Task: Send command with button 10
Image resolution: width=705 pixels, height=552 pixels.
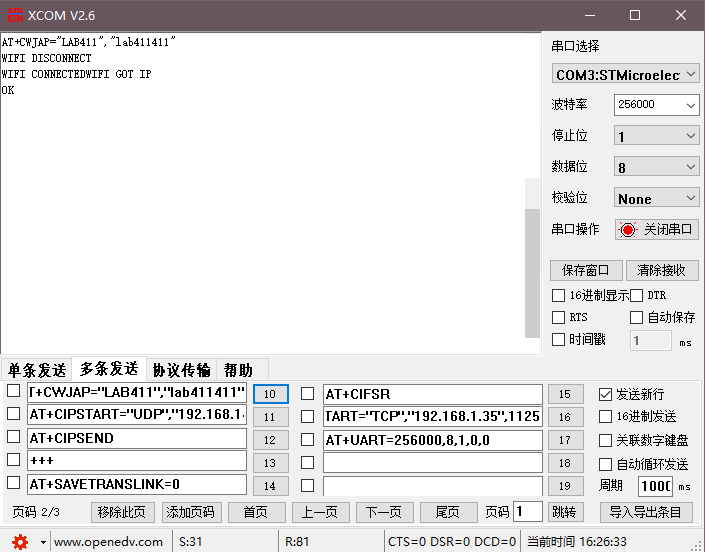Action: pyautogui.click(x=271, y=394)
